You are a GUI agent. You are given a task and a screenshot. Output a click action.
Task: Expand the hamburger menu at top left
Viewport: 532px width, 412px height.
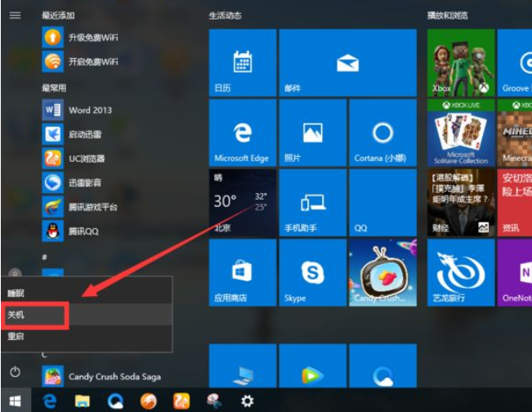coord(15,16)
